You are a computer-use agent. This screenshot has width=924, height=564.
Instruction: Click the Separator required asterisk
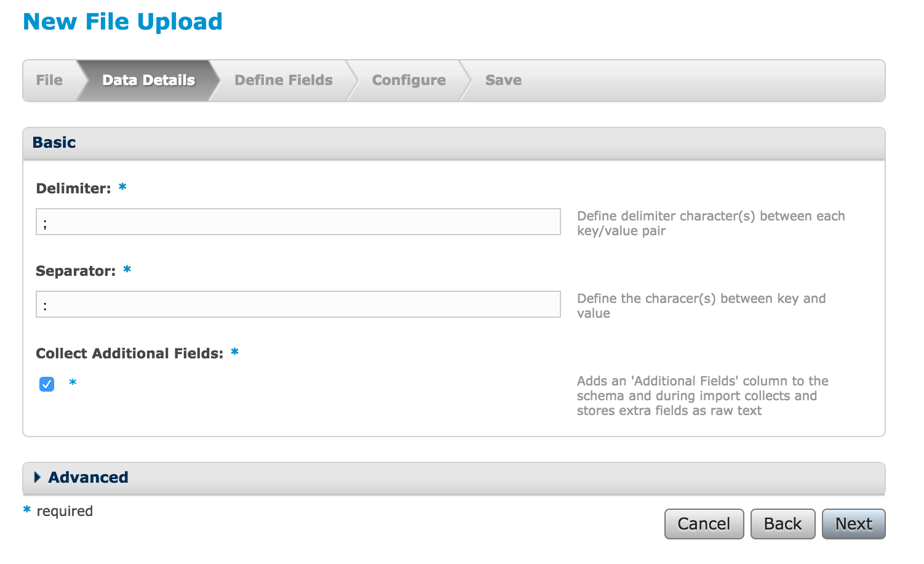(127, 270)
